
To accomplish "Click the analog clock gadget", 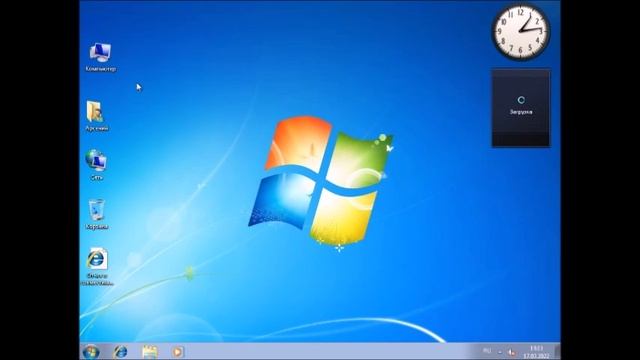I will tap(521, 32).
